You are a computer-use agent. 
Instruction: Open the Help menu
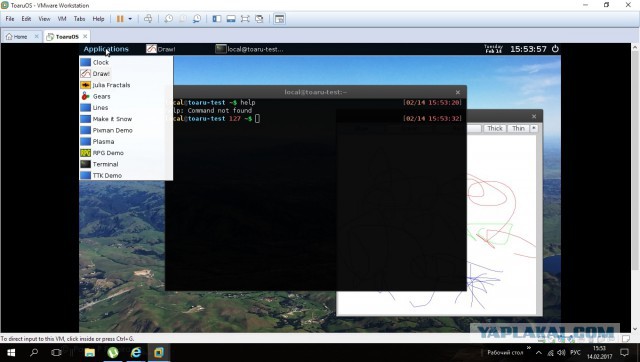[x=98, y=19]
